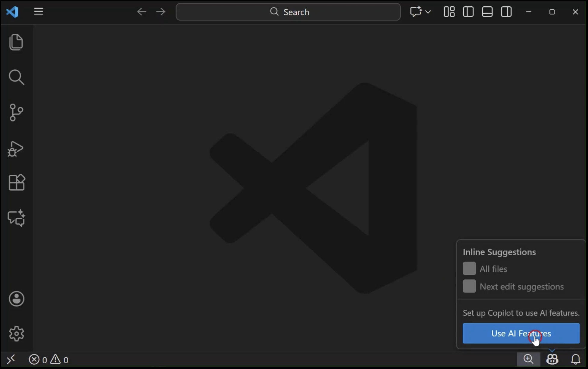Toggle the bottom panel visibility
This screenshot has width=588, height=369.
(487, 12)
